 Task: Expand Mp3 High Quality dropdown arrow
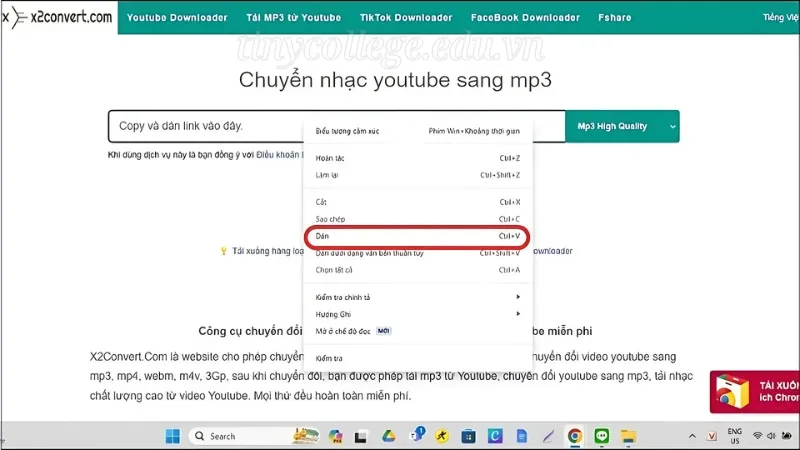(x=672, y=126)
